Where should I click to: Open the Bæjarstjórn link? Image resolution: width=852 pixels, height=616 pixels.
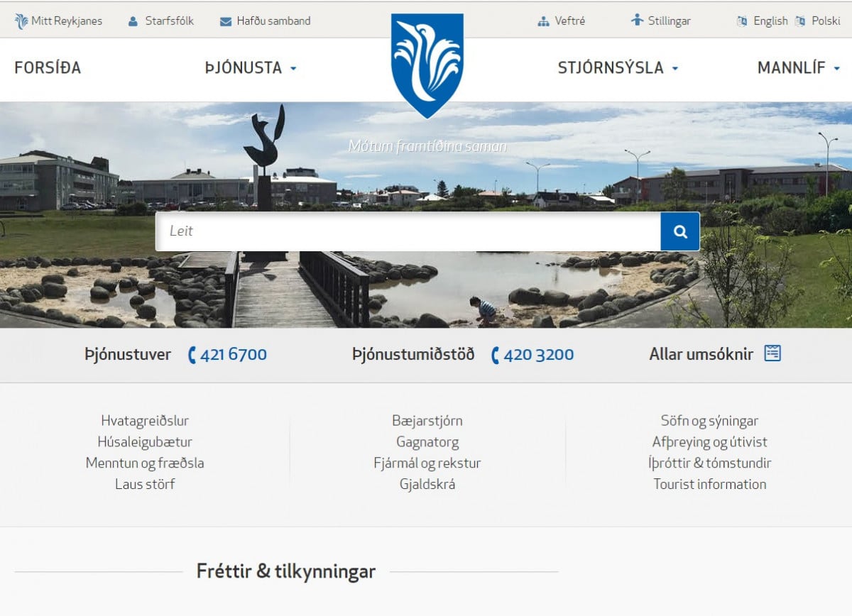coord(427,421)
